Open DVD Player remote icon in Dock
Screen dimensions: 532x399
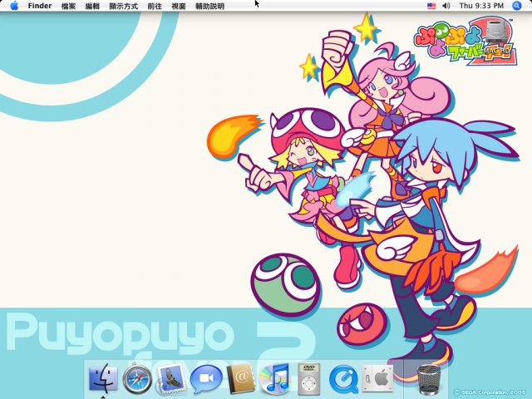coord(308,379)
